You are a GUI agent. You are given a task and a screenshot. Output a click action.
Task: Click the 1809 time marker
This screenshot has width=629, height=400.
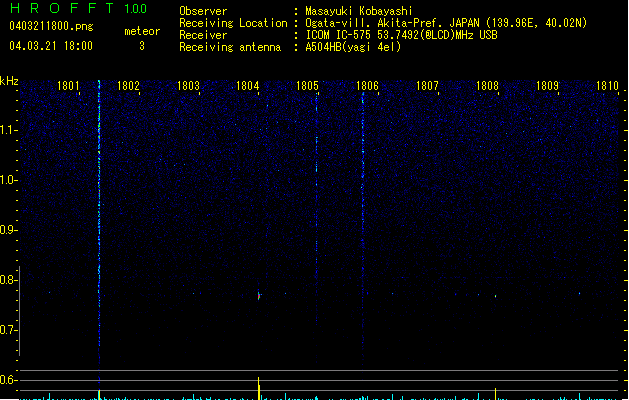coord(547,86)
